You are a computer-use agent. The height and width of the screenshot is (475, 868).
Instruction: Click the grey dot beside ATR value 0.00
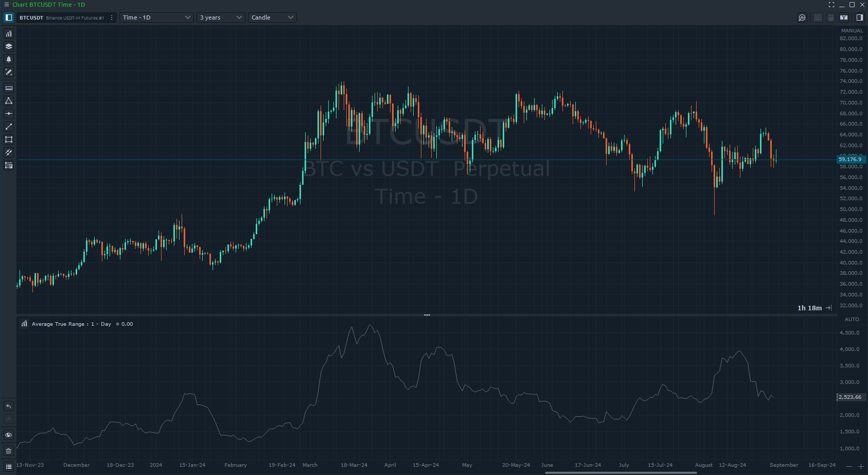[117, 324]
